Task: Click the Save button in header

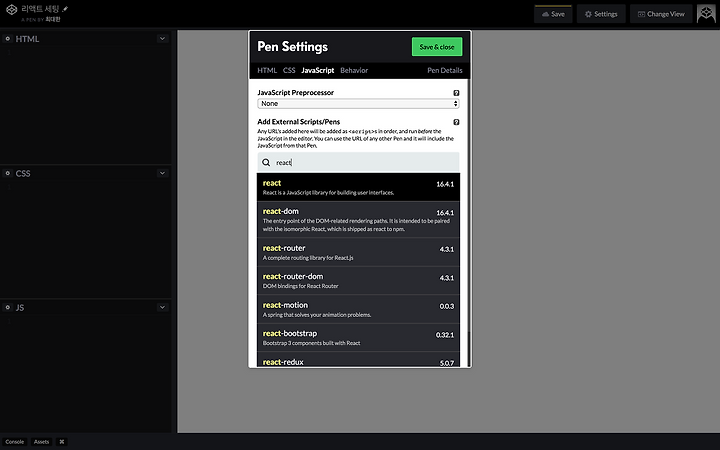Action: click(x=553, y=14)
